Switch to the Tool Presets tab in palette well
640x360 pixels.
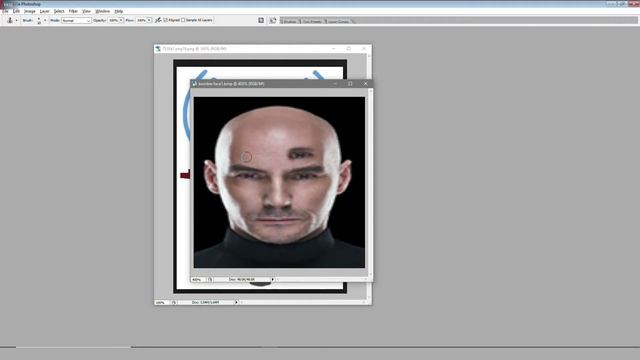(x=312, y=21)
